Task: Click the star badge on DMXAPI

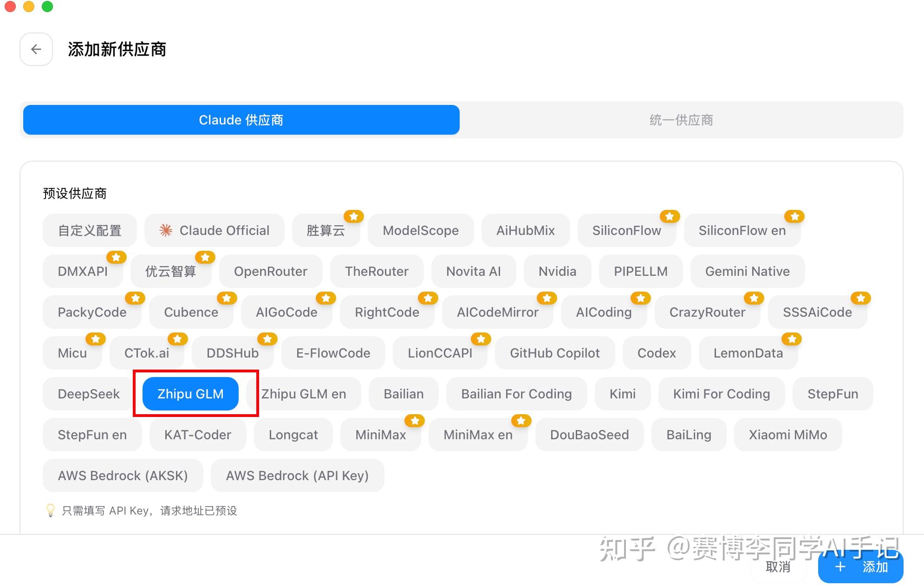Action: pos(116,257)
